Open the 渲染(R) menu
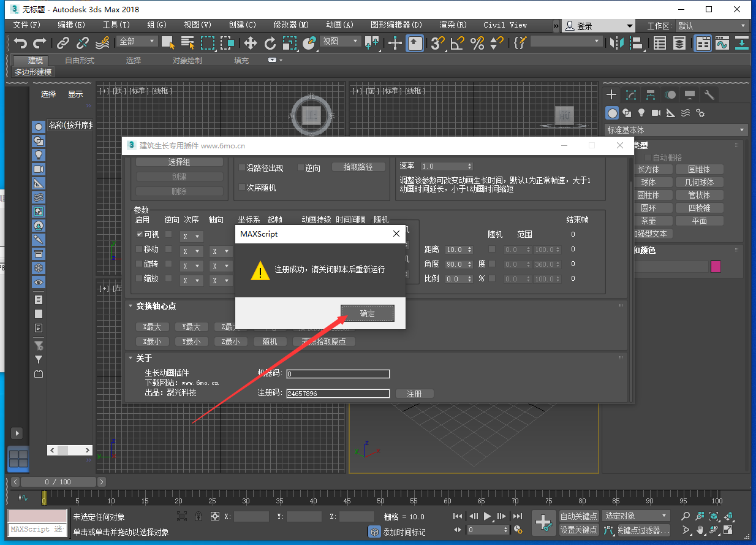This screenshot has width=756, height=545. click(x=453, y=25)
